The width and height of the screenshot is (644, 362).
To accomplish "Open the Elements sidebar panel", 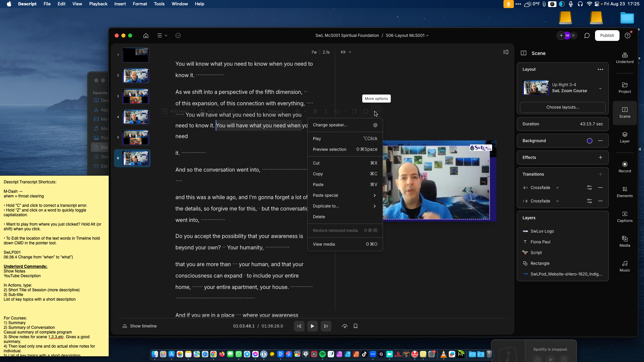I will click(x=625, y=192).
